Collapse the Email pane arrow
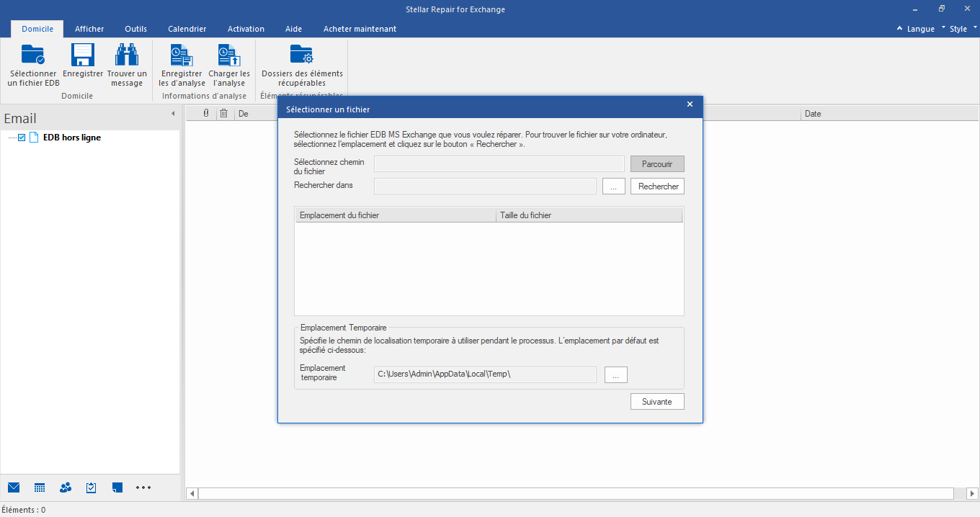 pyautogui.click(x=173, y=114)
